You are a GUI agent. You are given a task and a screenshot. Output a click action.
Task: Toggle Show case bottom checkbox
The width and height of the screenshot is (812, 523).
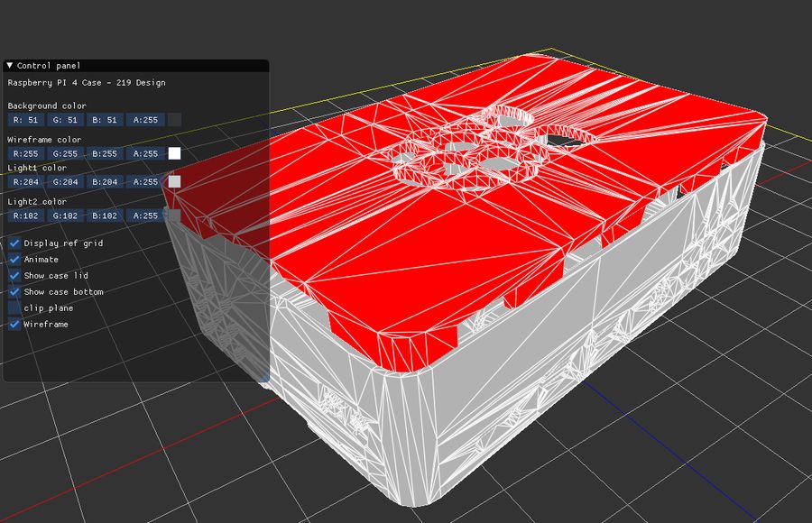[14, 291]
